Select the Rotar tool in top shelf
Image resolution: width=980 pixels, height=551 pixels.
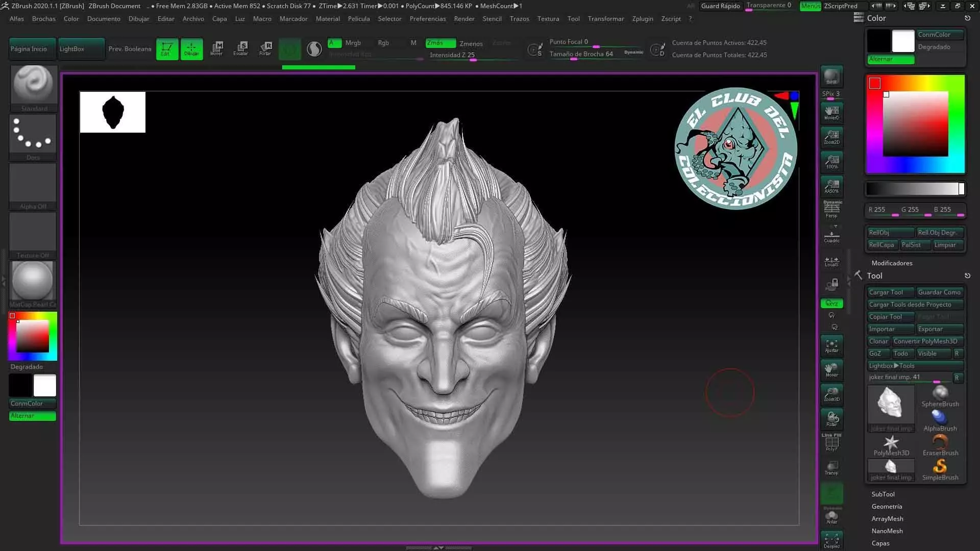click(x=265, y=49)
